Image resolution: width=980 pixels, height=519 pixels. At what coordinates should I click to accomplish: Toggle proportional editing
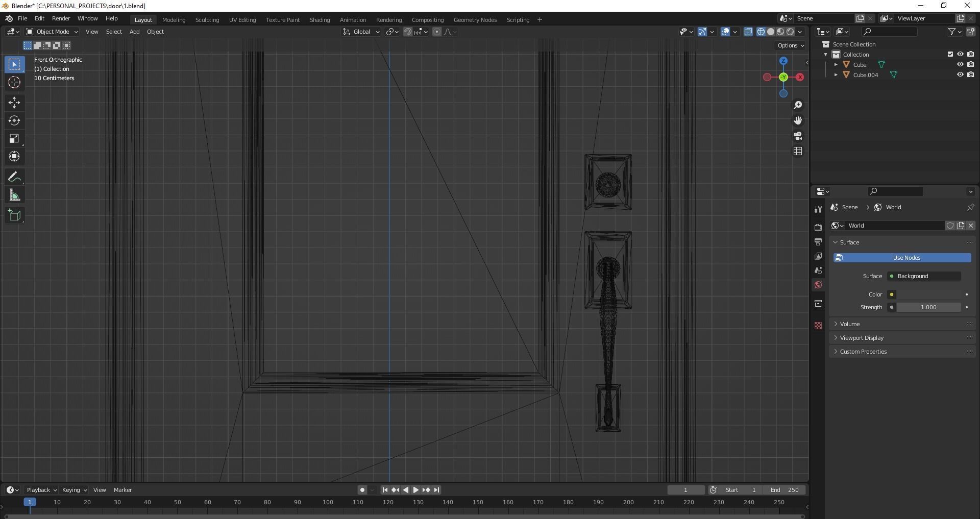click(x=437, y=32)
